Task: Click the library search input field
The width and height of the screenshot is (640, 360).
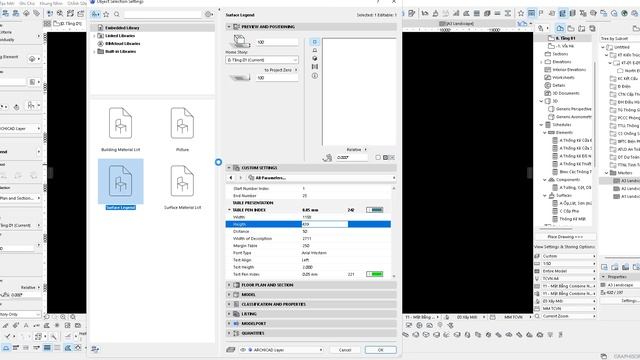Action: 162,14
